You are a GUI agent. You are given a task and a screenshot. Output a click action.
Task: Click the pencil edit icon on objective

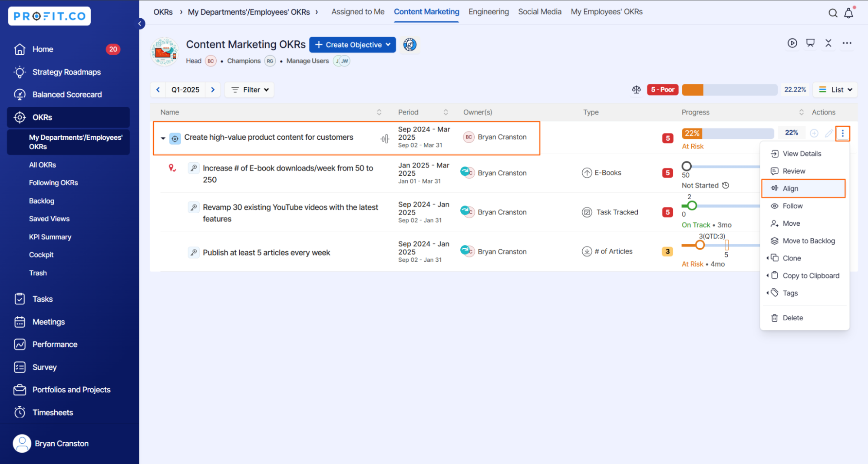[x=828, y=133]
